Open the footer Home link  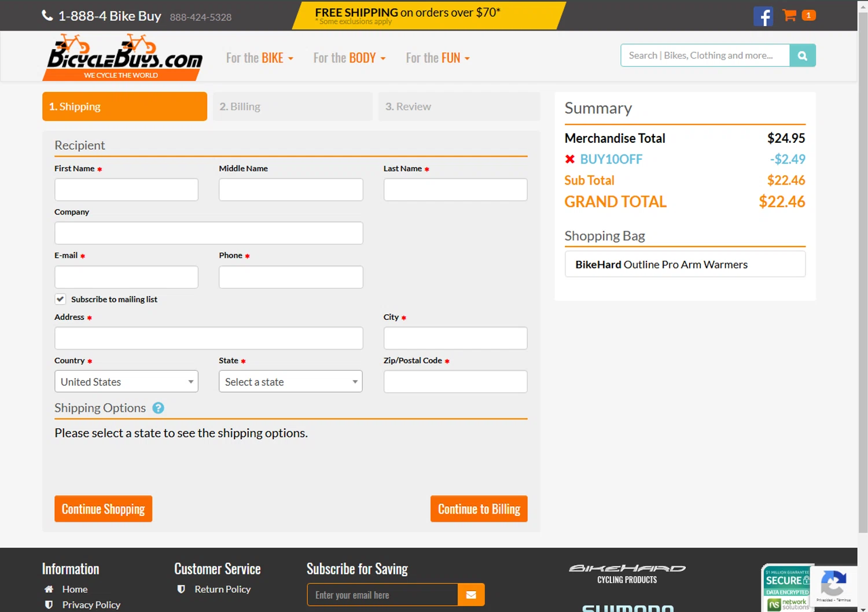tap(75, 589)
